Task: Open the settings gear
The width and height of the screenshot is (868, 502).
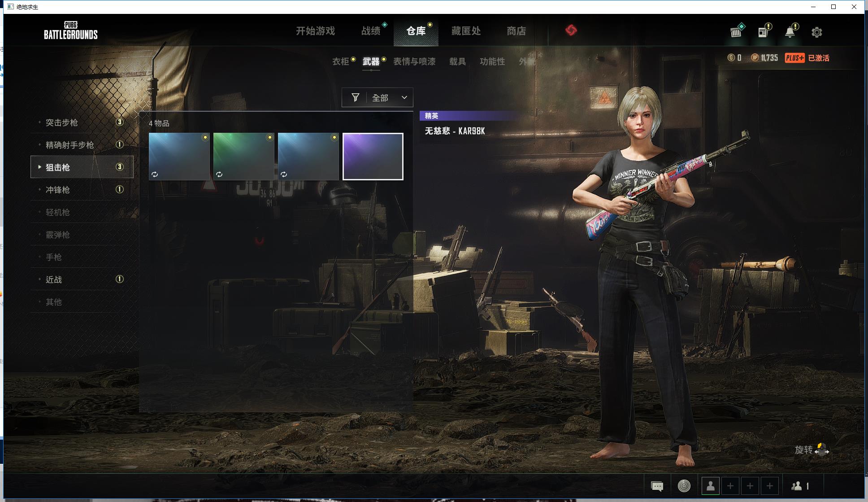Action: coord(817,32)
